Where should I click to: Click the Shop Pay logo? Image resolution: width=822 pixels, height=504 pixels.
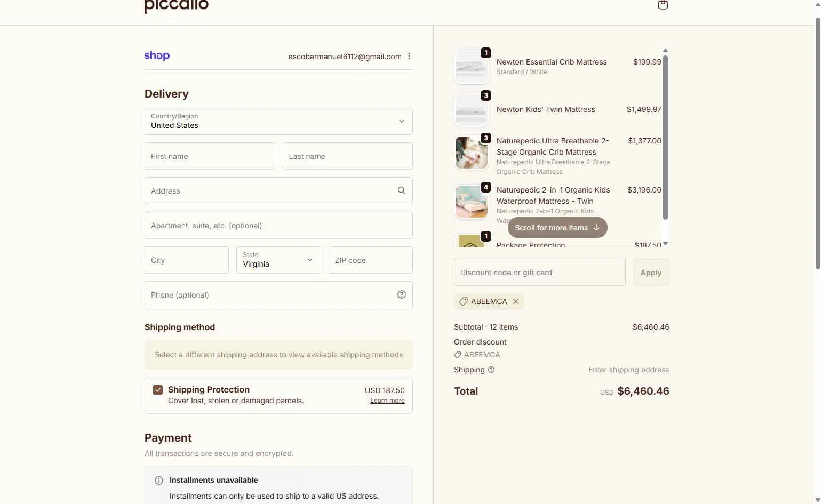[x=157, y=56]
